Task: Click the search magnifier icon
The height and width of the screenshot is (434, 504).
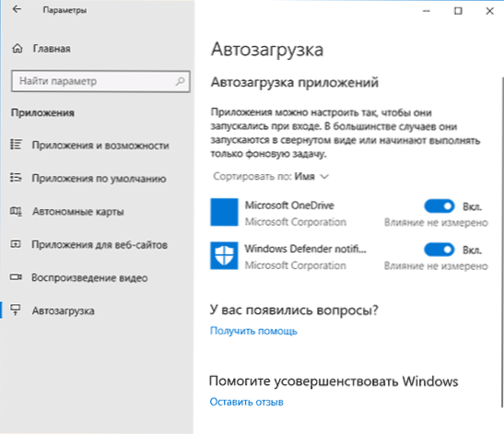Action: (x=181, y=81)
